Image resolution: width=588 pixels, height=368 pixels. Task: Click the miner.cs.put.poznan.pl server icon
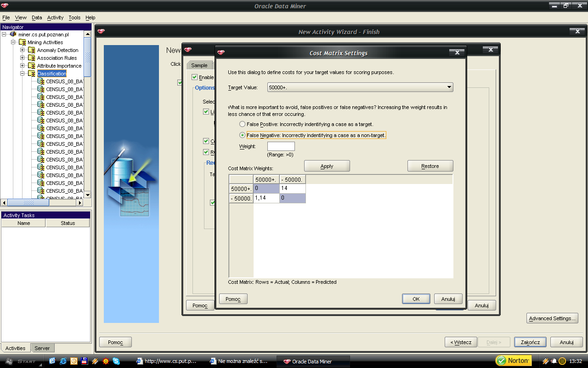[13, 34]
